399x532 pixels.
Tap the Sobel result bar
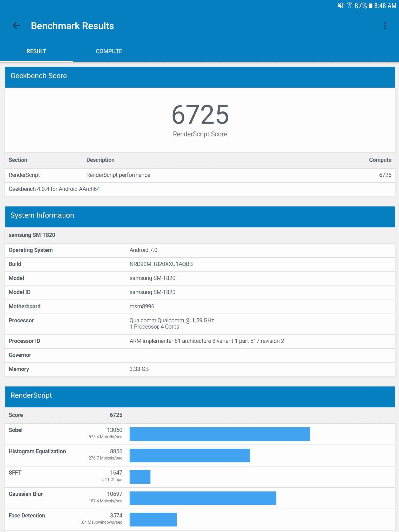pos(220,434)
